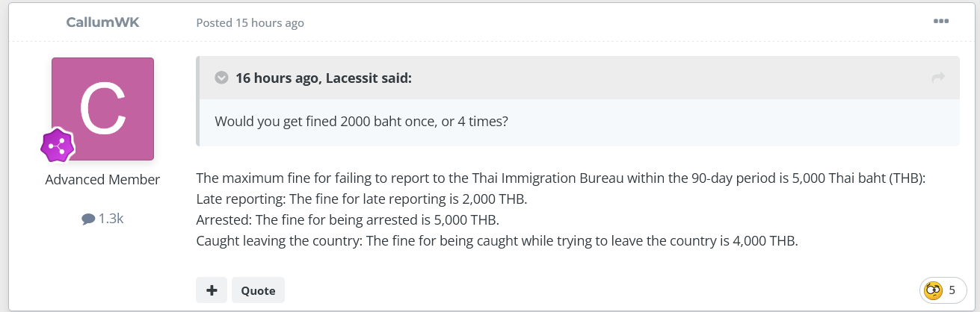Open the CallumWK username profile link
This screenshot has height=312, width=980.
click(102, 22)
